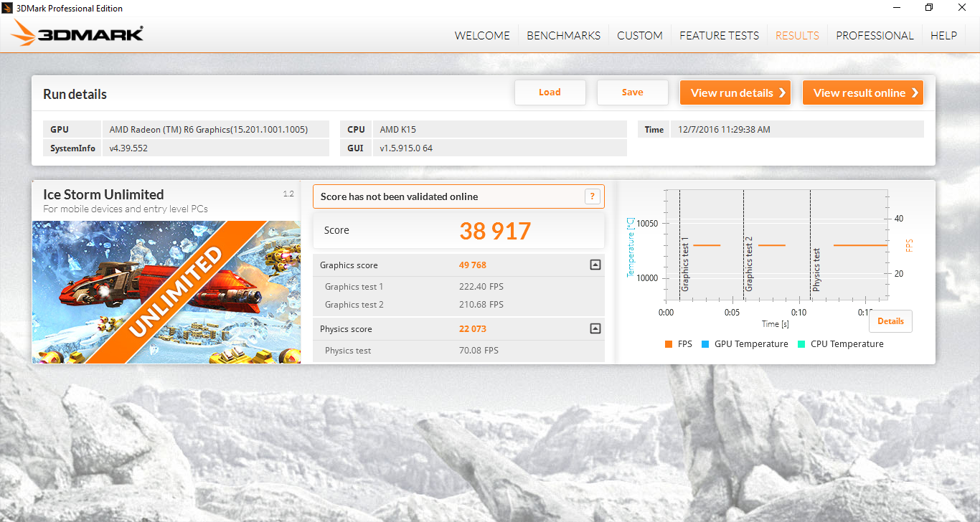This screenshot has width=980, height=522.
Task: Click the Save button
Action: point(633,92)
